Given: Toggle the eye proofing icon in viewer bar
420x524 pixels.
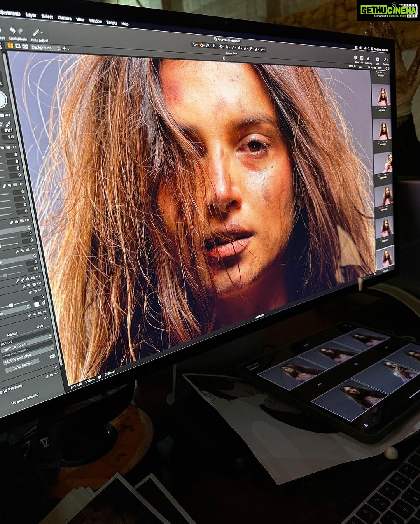Looking at the screenshot, I should point(25,46).
